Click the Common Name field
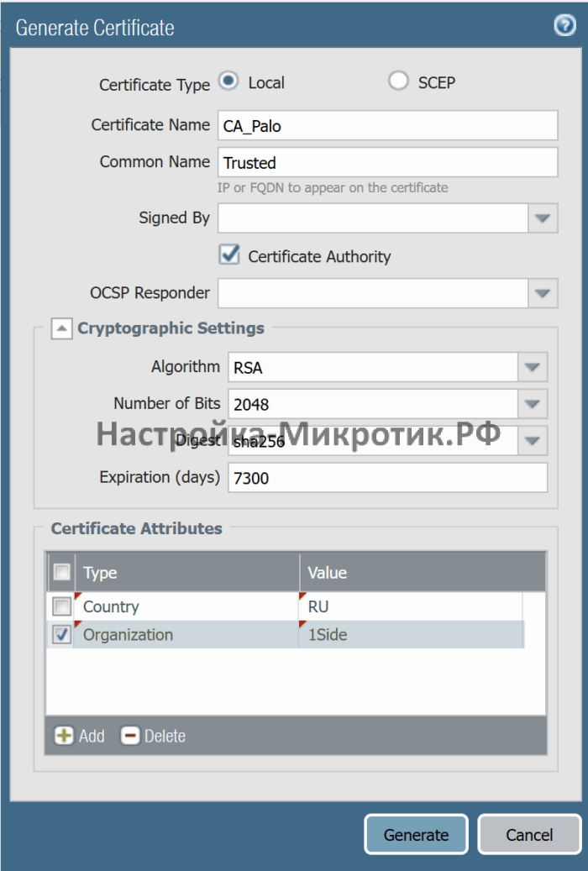Screen dimensions: 588x871 pyautogui.click(x=387, y=162)
